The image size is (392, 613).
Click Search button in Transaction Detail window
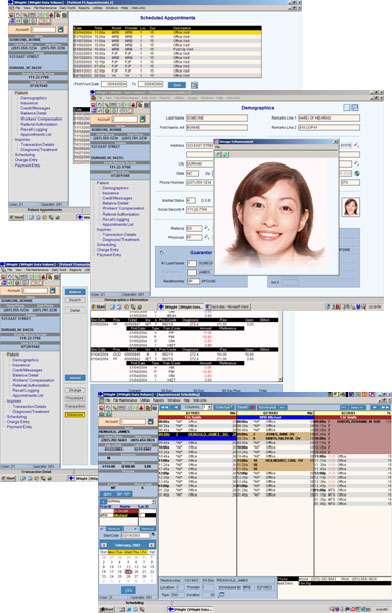[75, 300]
